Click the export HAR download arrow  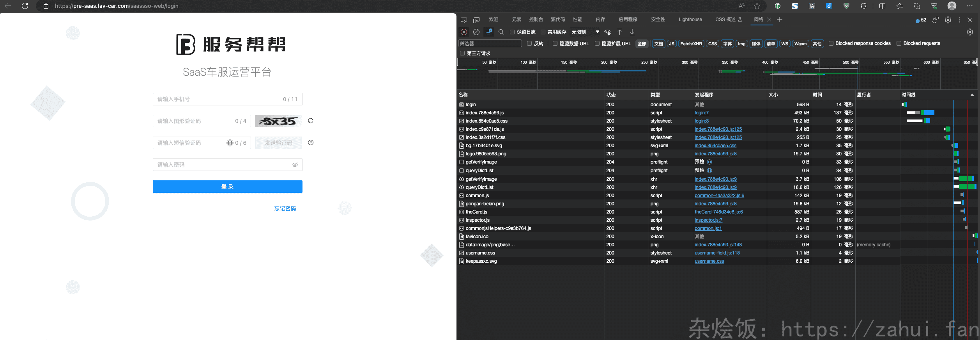point(632,32)
